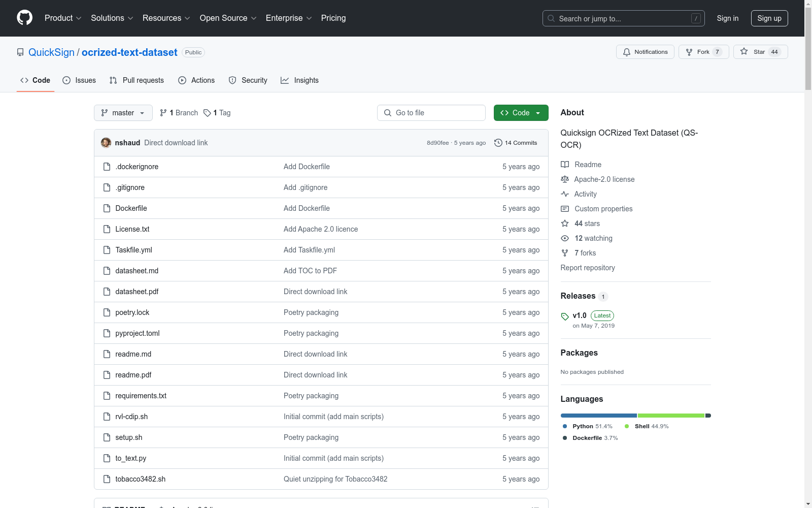Click the Insights tab graph icon

(x=285, y=80)
